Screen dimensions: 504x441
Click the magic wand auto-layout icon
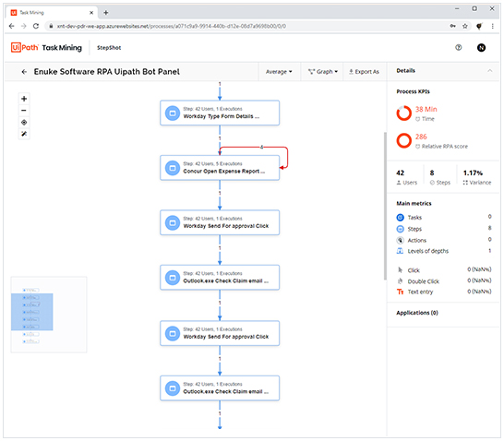click(x=24, y=134)
